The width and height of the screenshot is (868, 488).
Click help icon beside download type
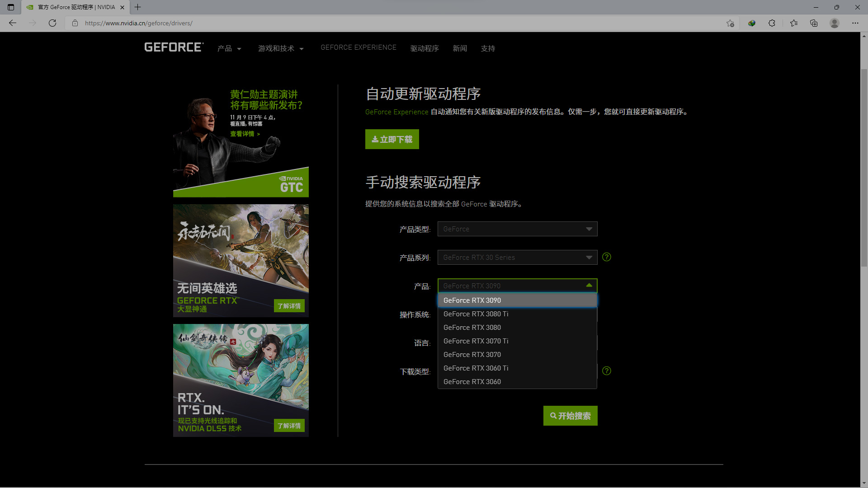(x=607, y=371)
